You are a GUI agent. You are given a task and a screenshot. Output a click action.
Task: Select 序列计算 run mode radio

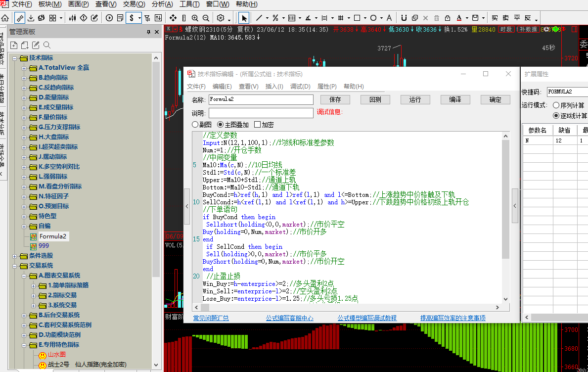(556, 105)
